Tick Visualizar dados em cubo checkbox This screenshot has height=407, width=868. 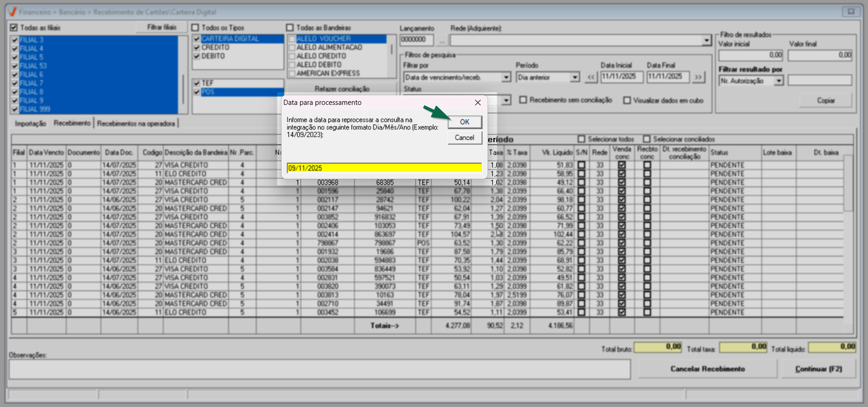627,100
